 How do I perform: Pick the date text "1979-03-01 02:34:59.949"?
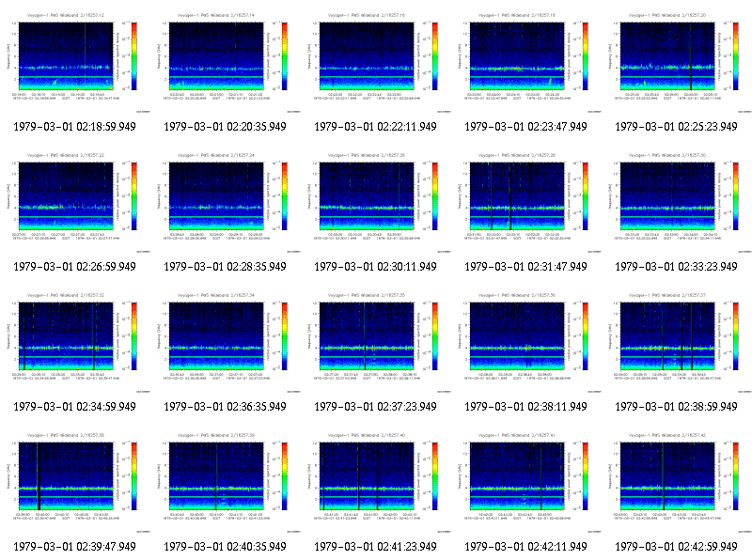point(75,407)
